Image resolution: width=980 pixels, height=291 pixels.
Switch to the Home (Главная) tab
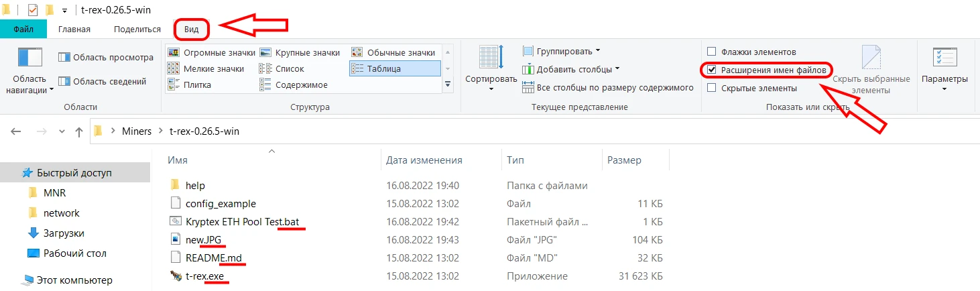tap(74, 29)
